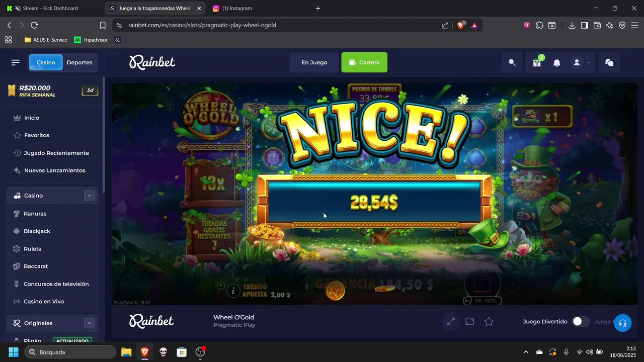
Task: Click the Pragmatic Play provider link
Action: pos(234,325)
